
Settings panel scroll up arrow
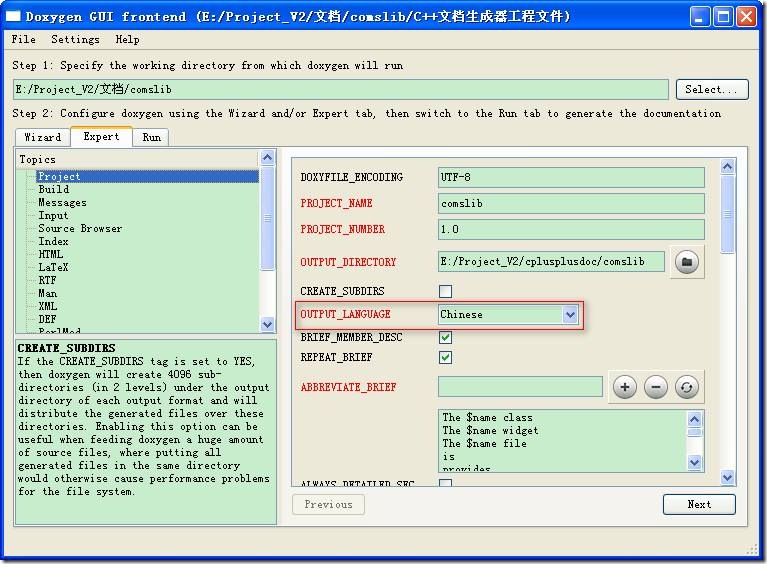point(727,167)
